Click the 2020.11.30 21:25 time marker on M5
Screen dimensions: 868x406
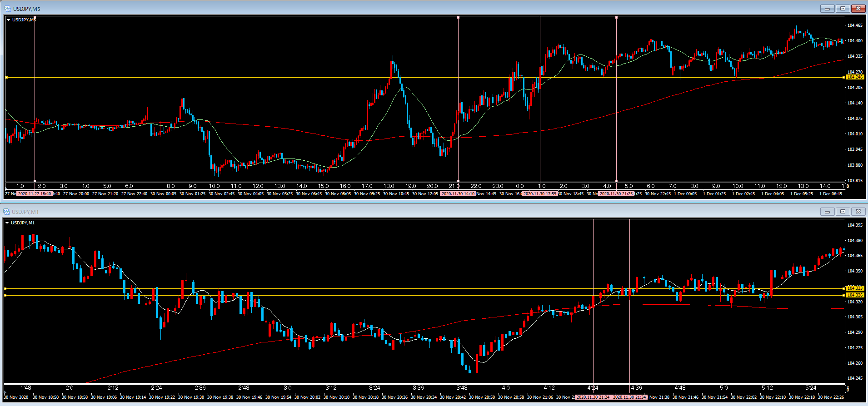(616, 194)
